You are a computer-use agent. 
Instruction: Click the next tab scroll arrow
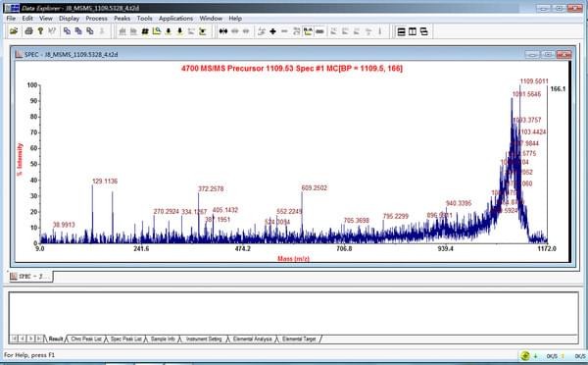point(30,339)
